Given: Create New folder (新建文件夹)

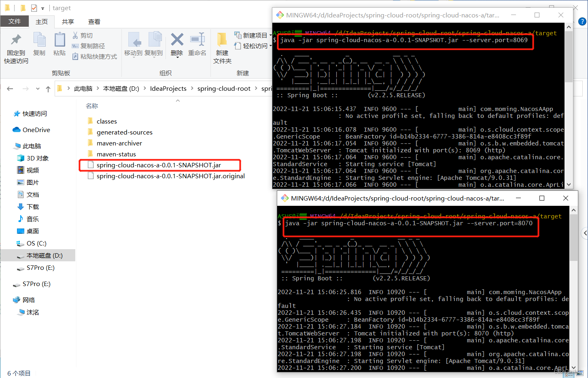Looking at the screenshot, I should (x=222, y=48).
